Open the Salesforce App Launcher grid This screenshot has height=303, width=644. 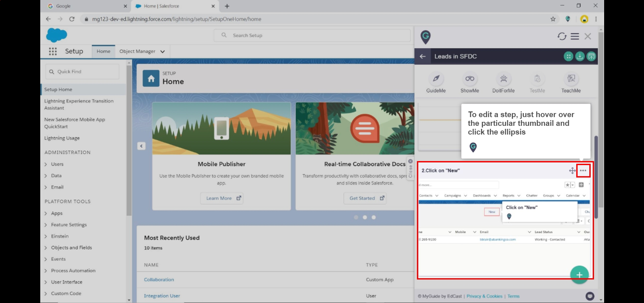53,51
